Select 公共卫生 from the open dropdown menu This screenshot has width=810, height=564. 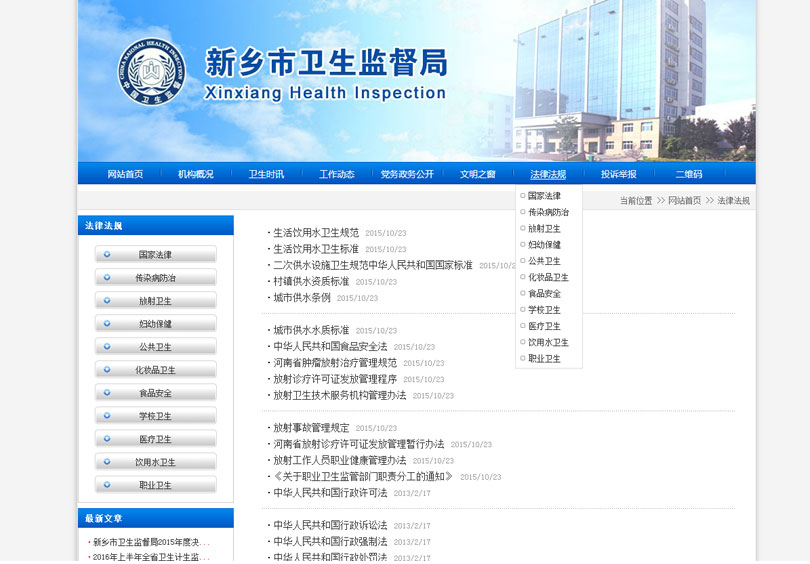click(544, 261)
